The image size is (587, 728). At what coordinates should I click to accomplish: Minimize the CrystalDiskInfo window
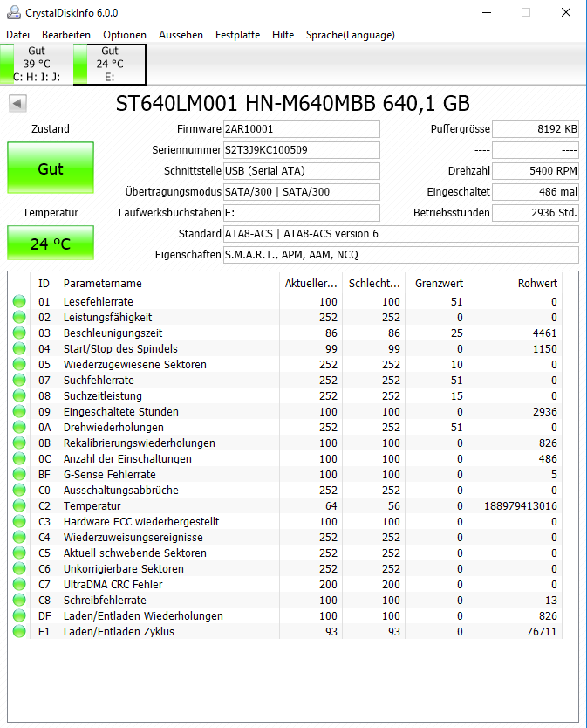(487, 12)
